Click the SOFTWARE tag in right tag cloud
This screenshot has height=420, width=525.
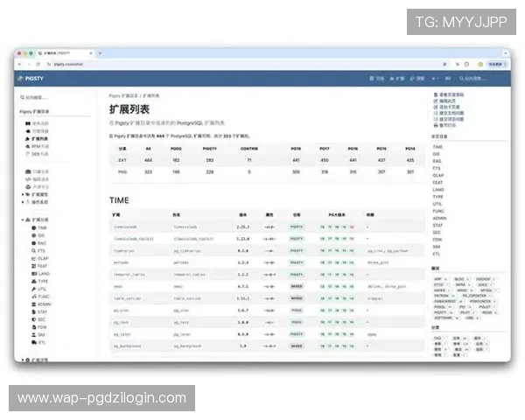[446, 318]
